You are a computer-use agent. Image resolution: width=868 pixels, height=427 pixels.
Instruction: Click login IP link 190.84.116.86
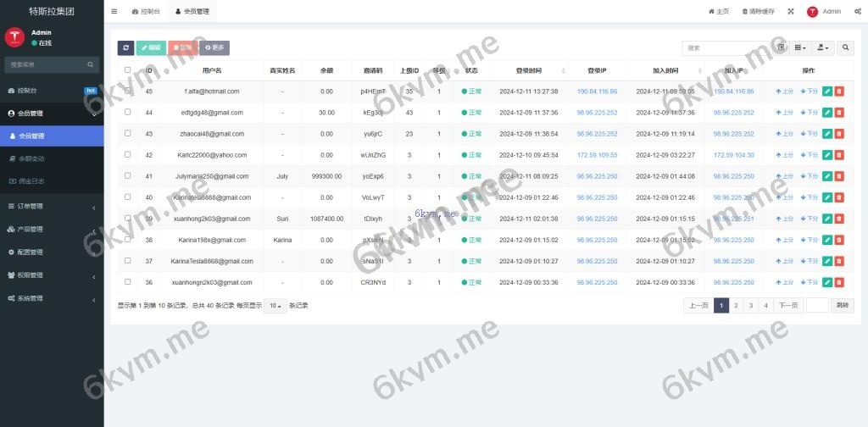[x=597, y=91]
